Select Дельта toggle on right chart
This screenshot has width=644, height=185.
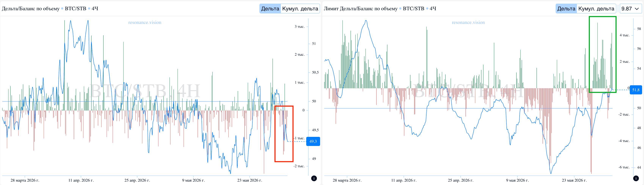coord(566,9)
